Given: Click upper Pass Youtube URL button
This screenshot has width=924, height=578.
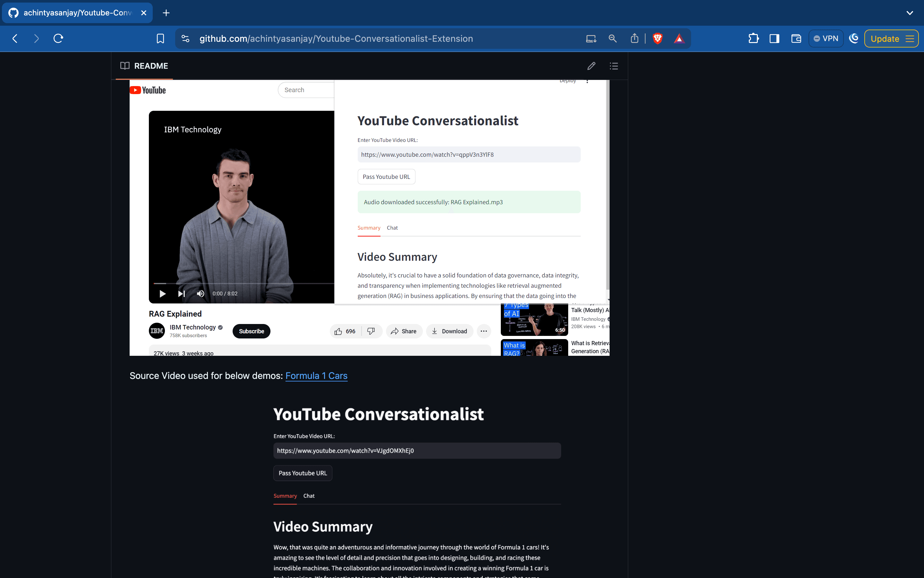Looking at the screenshot, I should [x=386, y=177].
